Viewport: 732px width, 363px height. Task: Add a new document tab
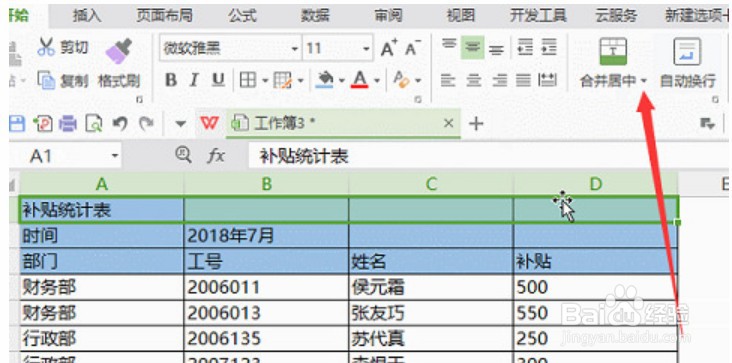click(476, 124)
